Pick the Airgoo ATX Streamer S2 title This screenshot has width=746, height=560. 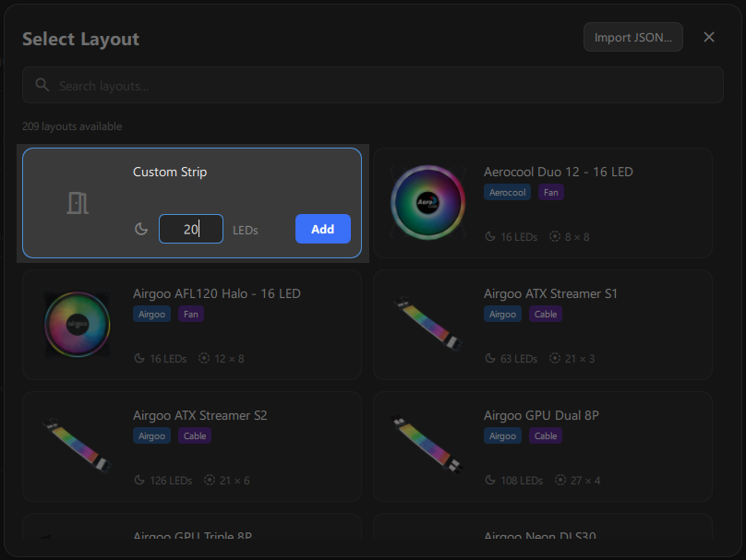coord(200,415)
